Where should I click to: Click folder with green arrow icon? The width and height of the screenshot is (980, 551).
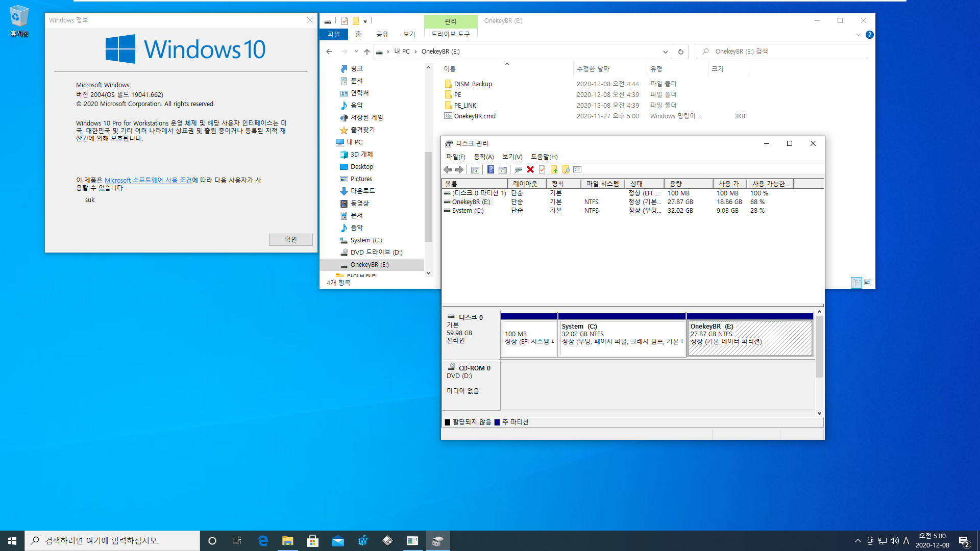coord(554,169)
